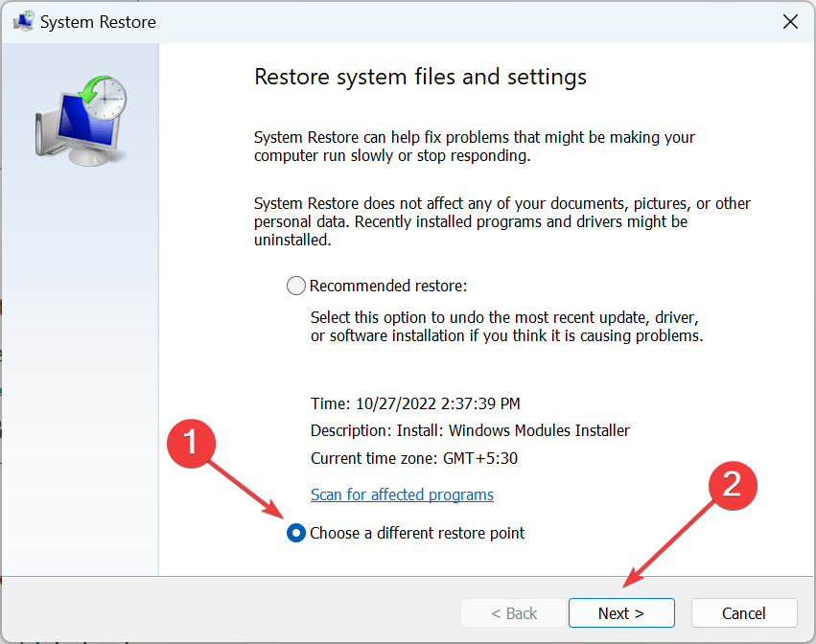816x644 pixels.
Task: Click Description: Install: Windows Modules Installer text
Action: [470, 430]
